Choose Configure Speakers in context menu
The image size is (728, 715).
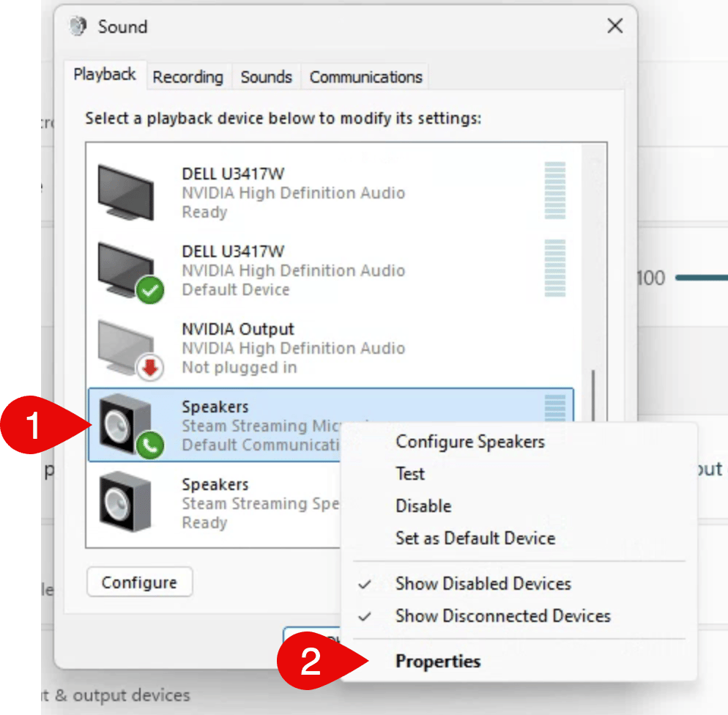click(470, 442)
